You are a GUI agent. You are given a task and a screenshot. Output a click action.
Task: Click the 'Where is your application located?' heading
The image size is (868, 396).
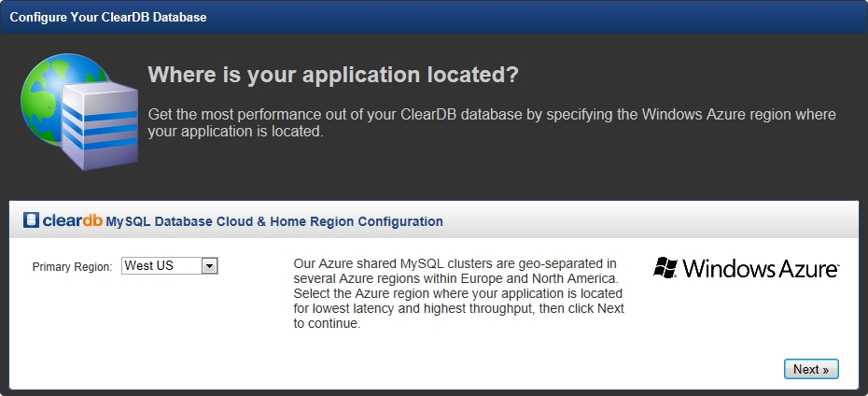tap(333, 75)
